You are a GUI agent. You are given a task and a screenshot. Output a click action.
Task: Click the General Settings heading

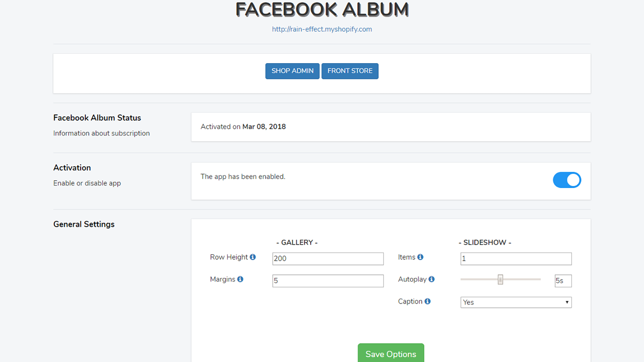(84, 224)
